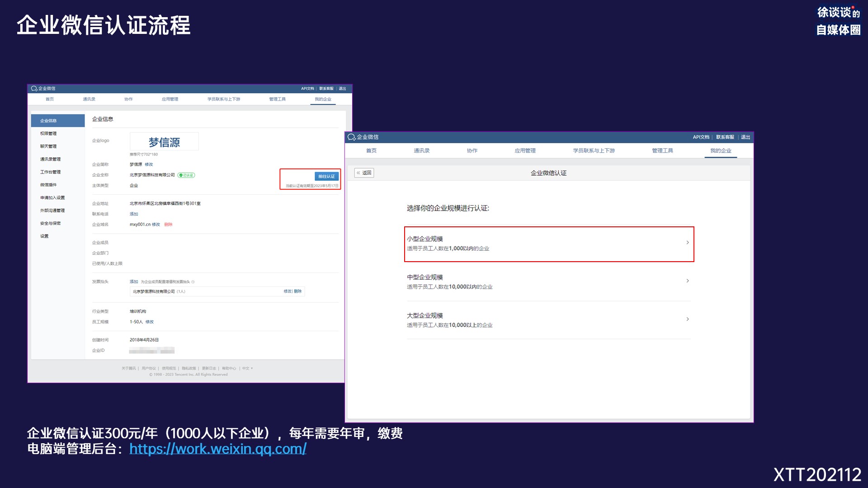Image resolution: width=868 pixels, height=488 pixels.
Task: Click the info icon beside invoice header hint
Action: (193, 282)
